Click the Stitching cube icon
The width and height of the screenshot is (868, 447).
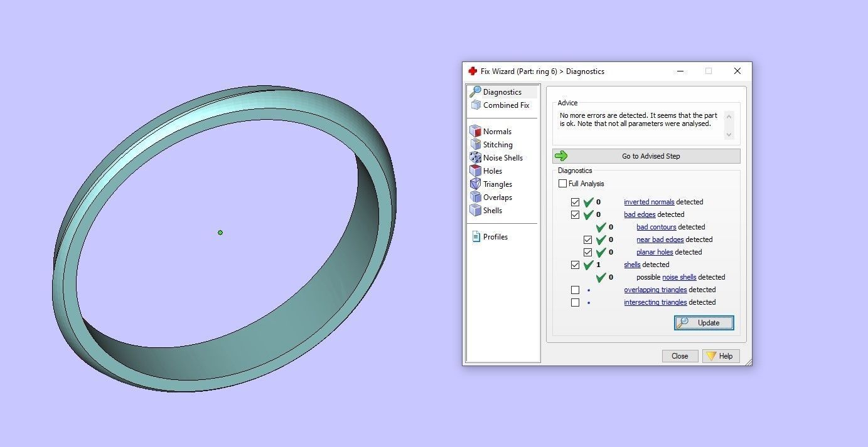point(476,145)
